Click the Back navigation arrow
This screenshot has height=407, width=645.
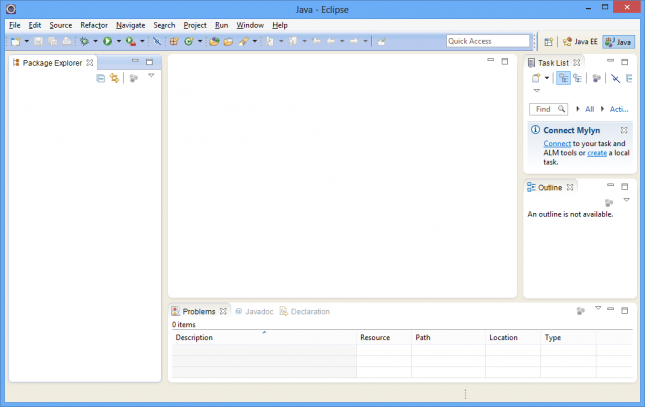coord(331,41)
